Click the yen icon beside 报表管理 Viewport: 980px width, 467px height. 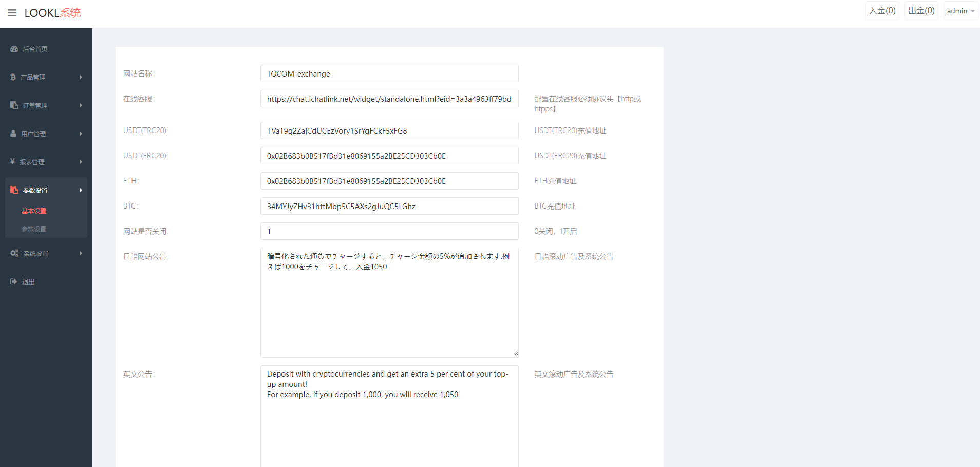pyautogui.click(x=12, y=162)
